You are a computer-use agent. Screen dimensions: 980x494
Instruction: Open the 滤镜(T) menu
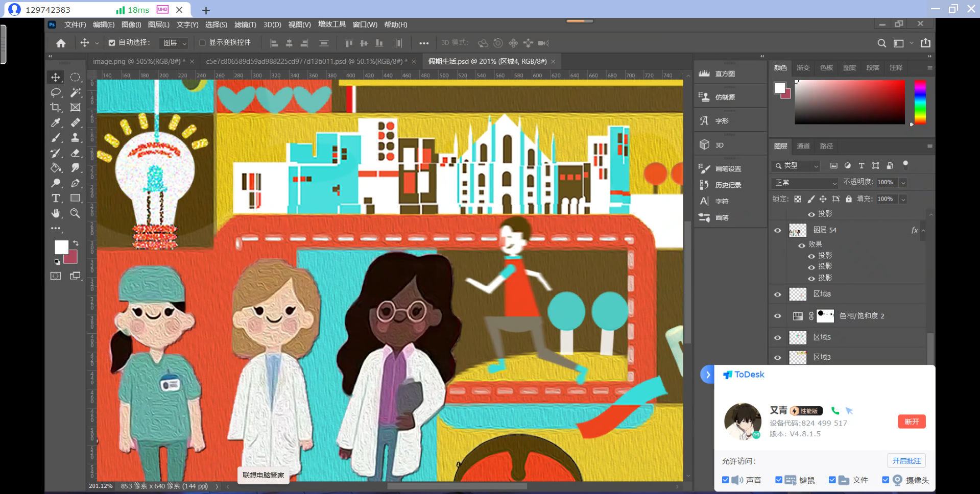point(245,24)
